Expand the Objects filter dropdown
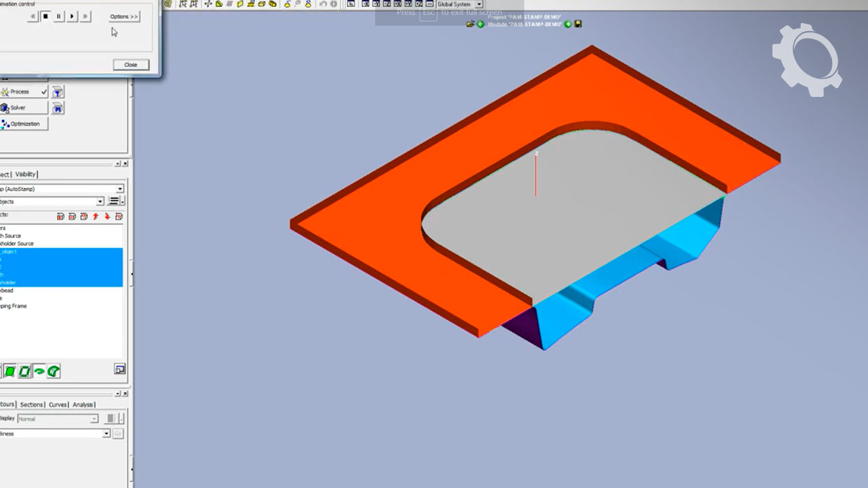The width and height of the screenshot is (868, 488). (100, 201)
